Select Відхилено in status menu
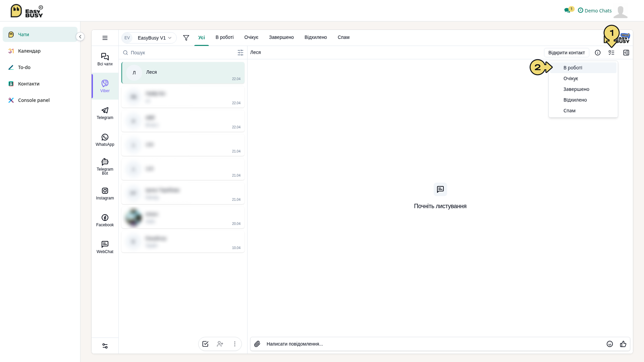This screenshot has width=644, height=362. (x=583, y=100)
